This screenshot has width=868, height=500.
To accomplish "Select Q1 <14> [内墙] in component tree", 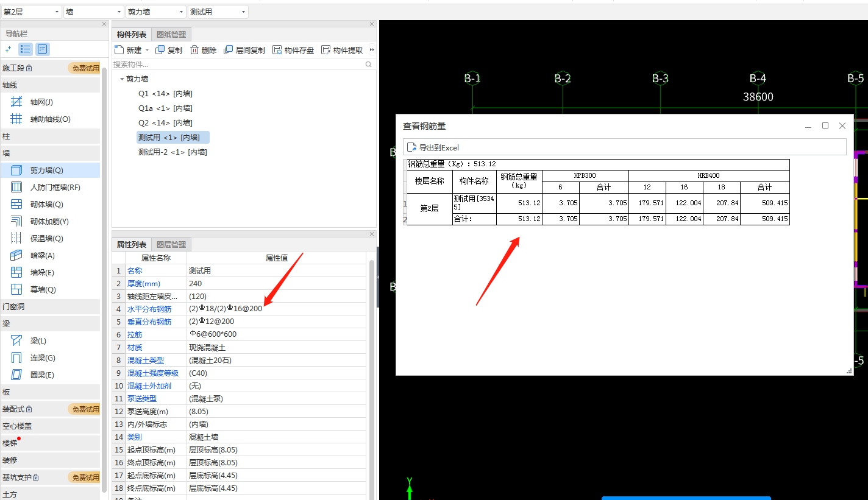I will coord(165,93).
